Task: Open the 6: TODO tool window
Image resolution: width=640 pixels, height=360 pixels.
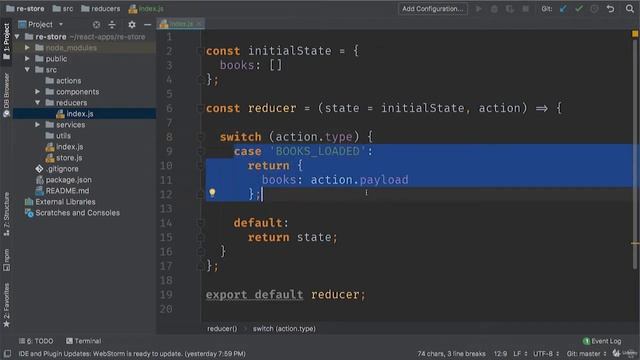Action: [x=36, y=341]
